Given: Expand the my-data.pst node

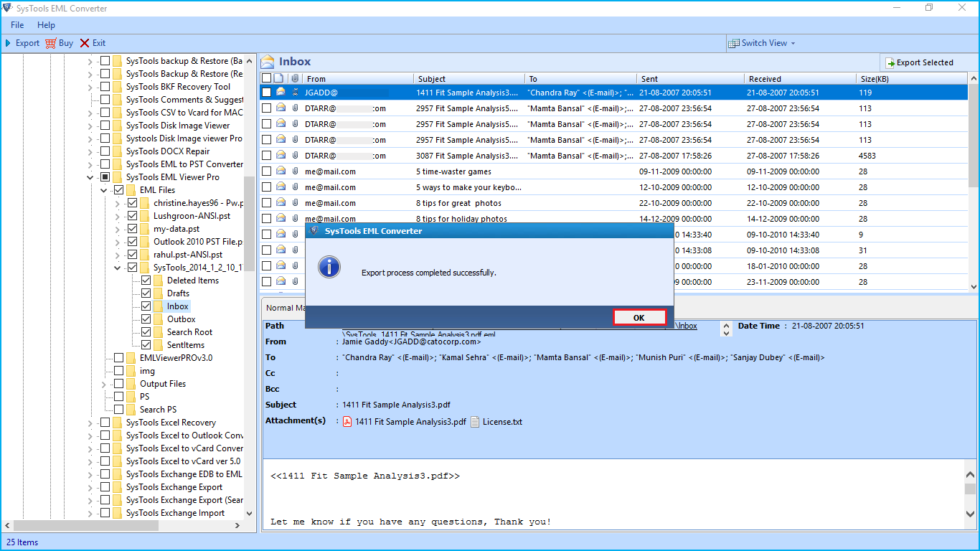Looking at the screenshot, I should click(x=118, y=229).
